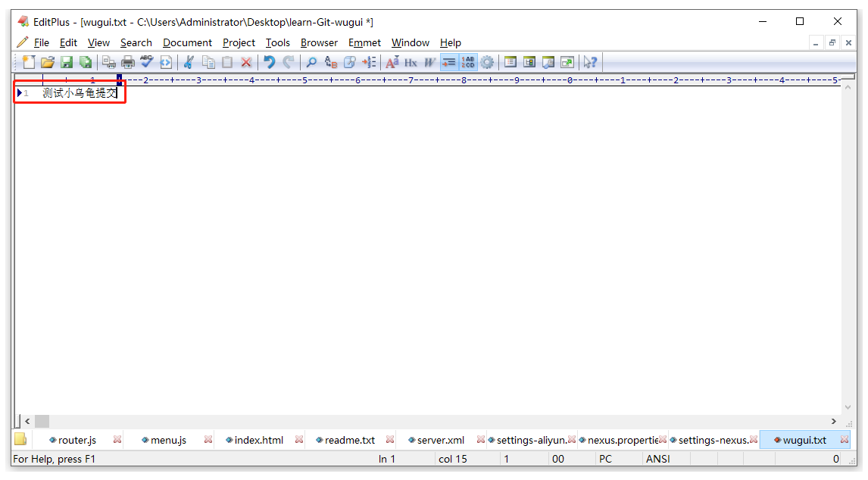Image resolution: width=868 pixels, height=480 pixels.
Task: Open the Emmet menu
Action: pos(364,42)
